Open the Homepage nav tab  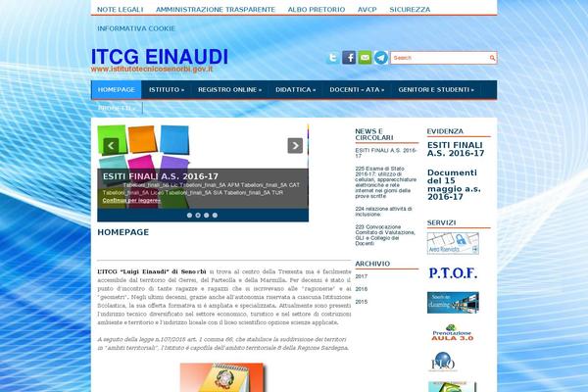pyautogui.click(x=117, y=89)
